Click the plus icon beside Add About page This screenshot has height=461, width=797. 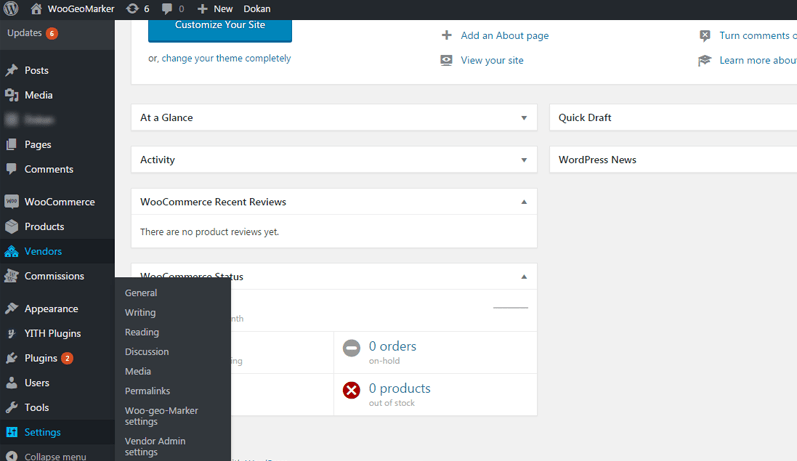[x=446, y=35]
